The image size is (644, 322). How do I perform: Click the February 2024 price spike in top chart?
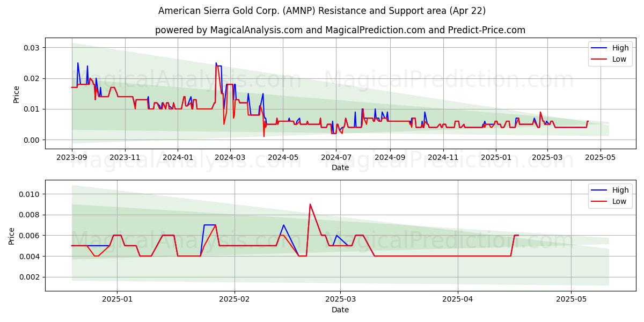[x=216, y=64]
